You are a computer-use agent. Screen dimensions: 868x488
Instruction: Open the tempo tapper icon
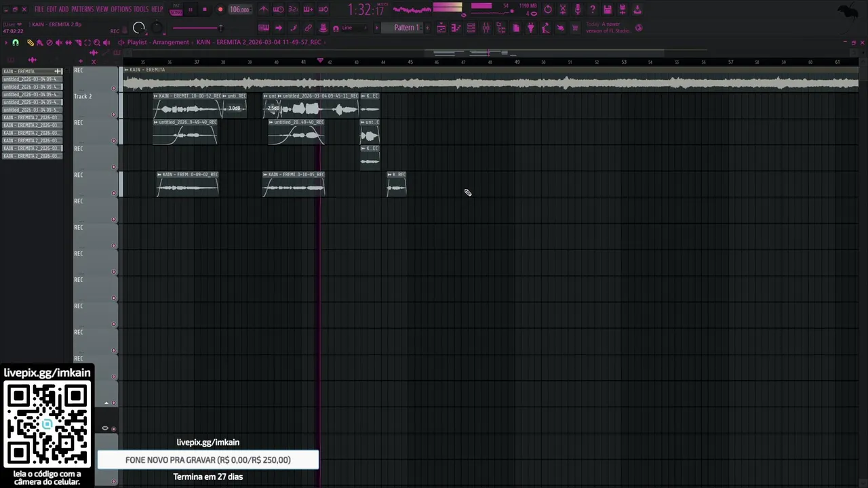tap(545, 28)
